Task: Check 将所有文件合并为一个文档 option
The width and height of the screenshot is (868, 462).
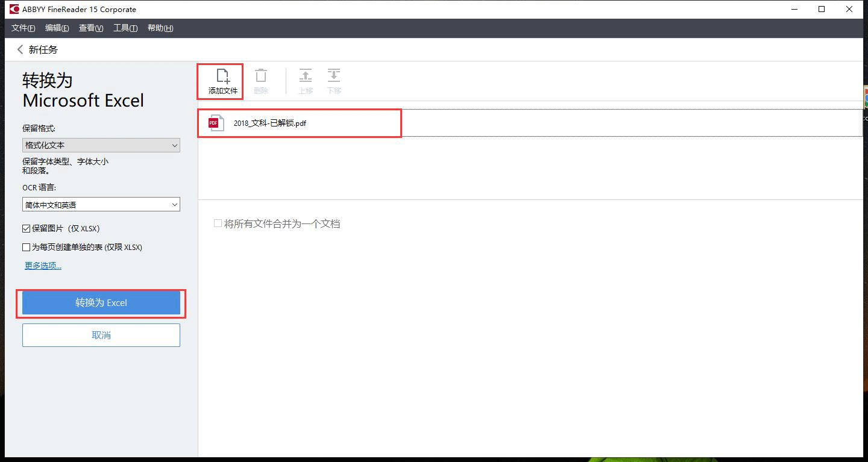Action: [x=218, y=223]
